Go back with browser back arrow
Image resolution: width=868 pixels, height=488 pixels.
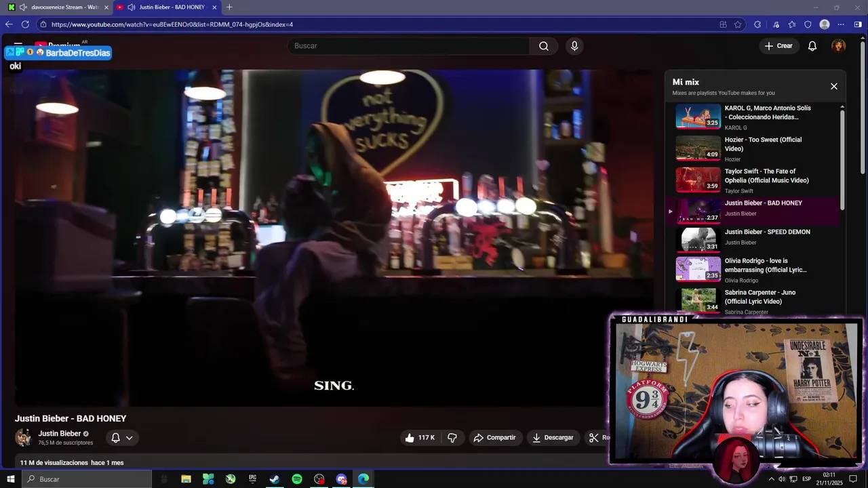pyautogui.click(x=9, y=24)
